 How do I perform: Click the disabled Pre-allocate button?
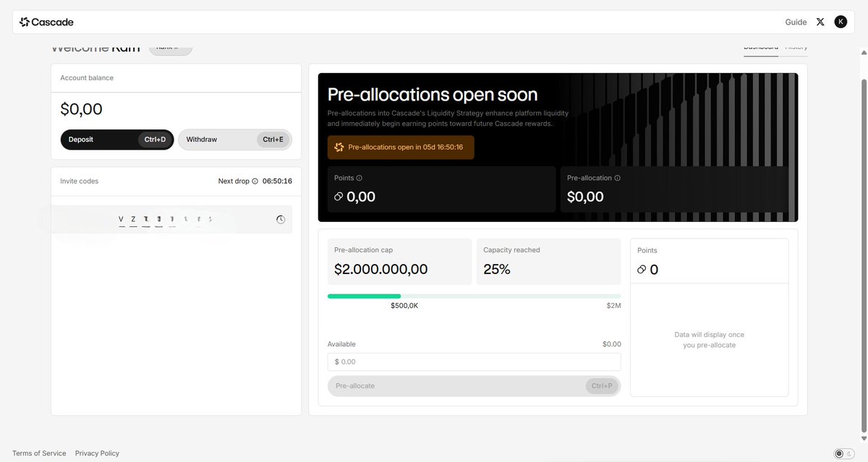[474, 386]
